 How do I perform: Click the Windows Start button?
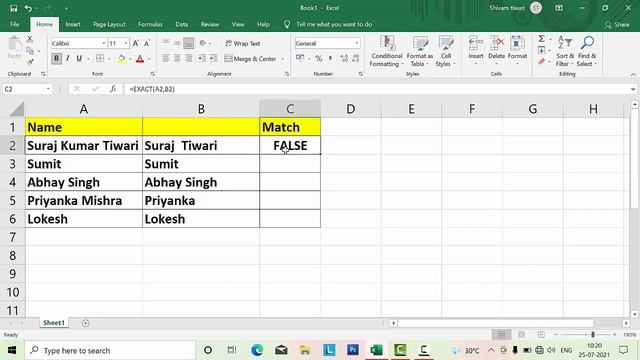[12, 350]
